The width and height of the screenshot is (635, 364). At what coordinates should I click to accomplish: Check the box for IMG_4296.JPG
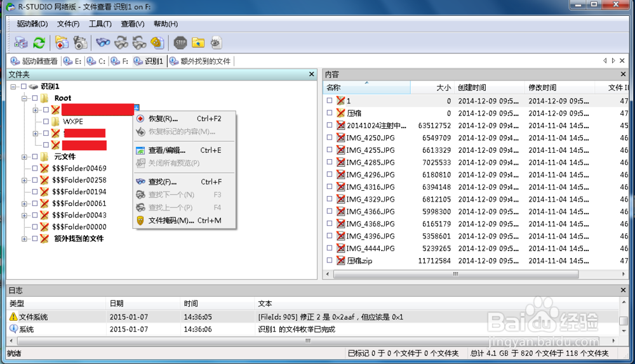click(x=329, y=174)
